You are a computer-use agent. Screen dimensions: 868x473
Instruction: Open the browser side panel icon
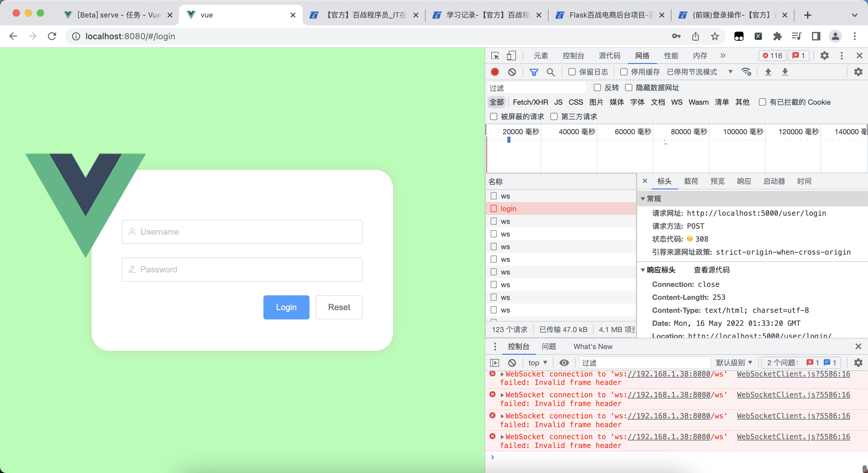(816, 36)
